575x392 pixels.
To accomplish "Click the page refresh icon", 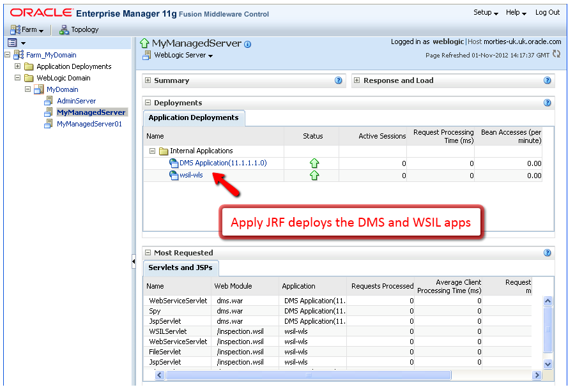I will coord(556,54).
